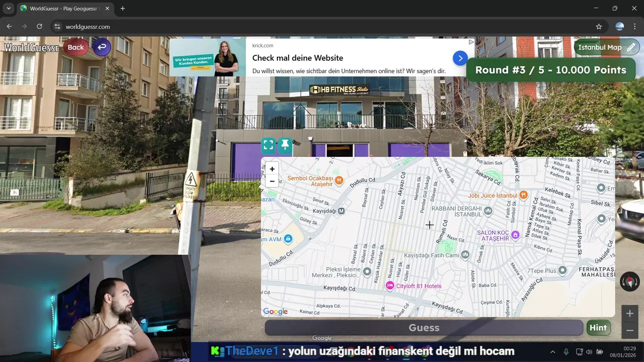The width and height of the screenshot is (644, 362).
Task: Click the AVM shopping marker icon
Action: [x=288, y=239]
